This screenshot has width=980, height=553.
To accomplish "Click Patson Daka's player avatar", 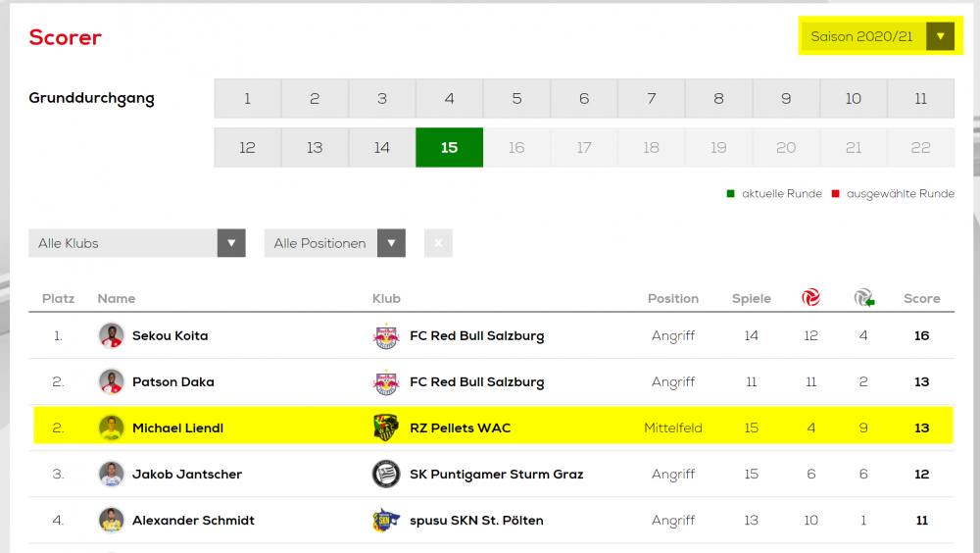I will [x=112, y=381].
